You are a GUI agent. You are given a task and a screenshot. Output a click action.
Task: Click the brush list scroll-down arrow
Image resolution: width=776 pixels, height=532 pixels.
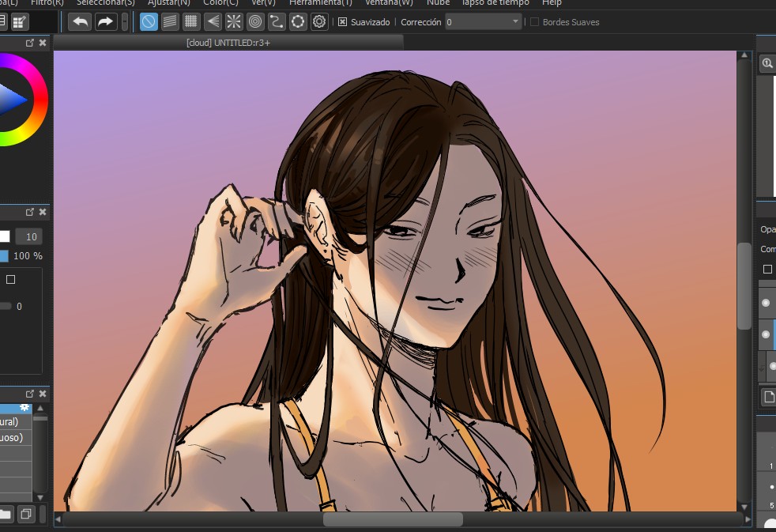(40, 497)
